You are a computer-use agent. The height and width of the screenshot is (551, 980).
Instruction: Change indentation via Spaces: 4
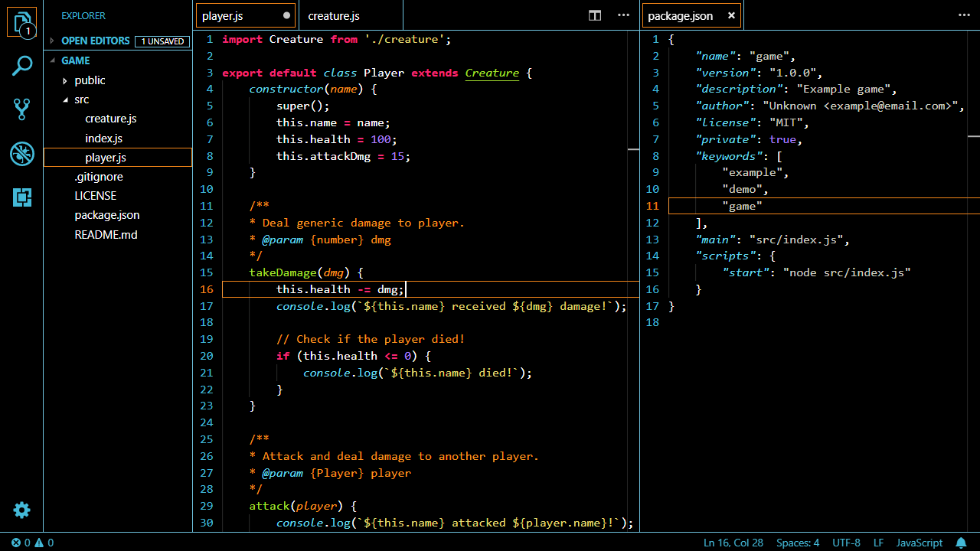tap(798, 543)
